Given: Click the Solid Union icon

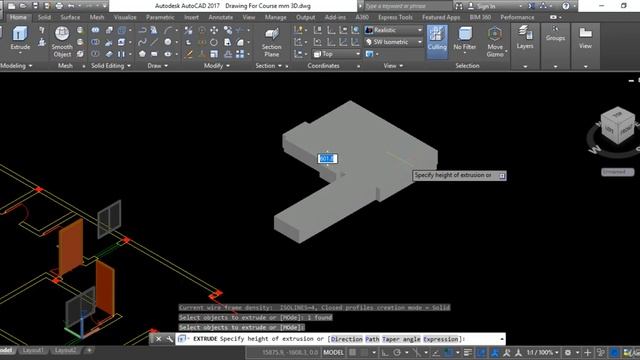Looking at the screenshot, I should pyautogui.click(x=95, y=30).
